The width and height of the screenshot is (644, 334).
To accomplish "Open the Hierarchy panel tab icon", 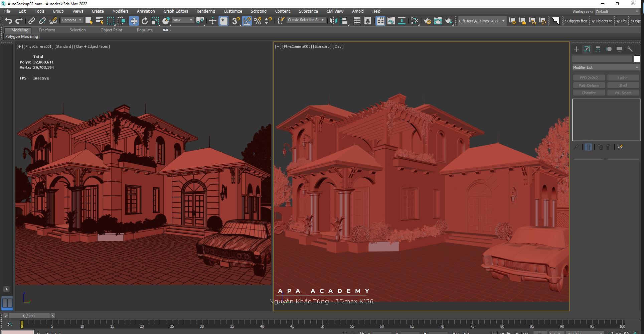I will (x=598, y=49).
